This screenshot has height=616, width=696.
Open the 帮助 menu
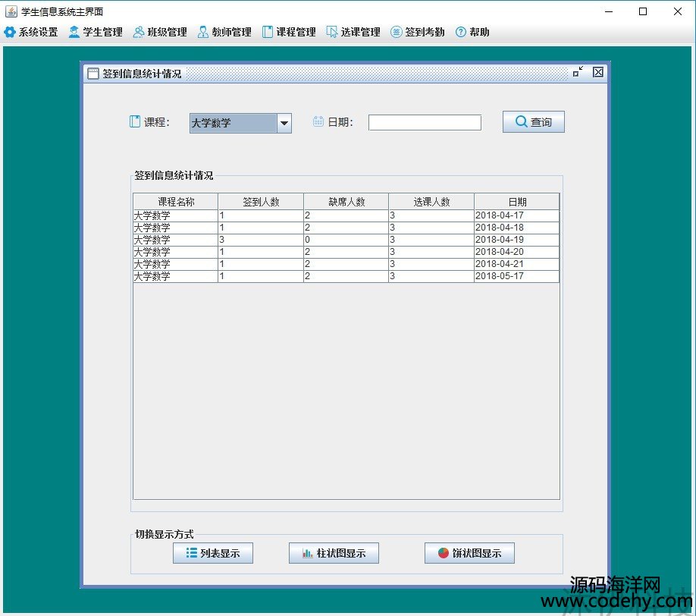[473, 32]
